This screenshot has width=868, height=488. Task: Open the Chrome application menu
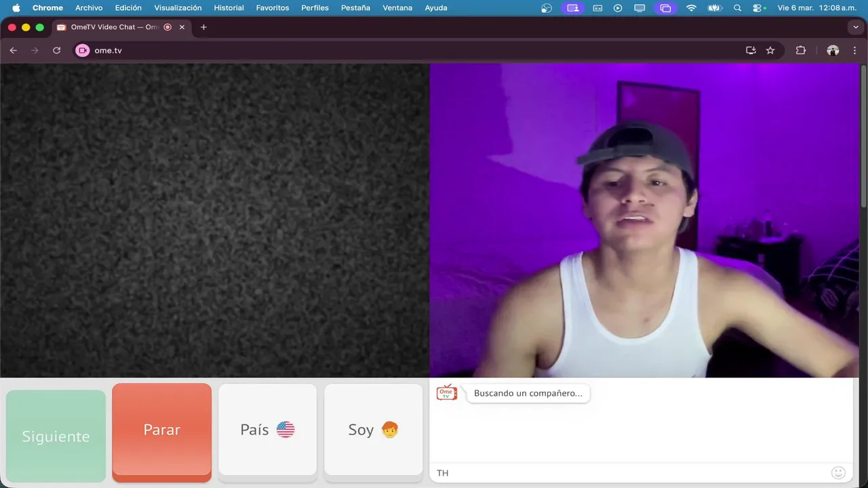point(47,8)
